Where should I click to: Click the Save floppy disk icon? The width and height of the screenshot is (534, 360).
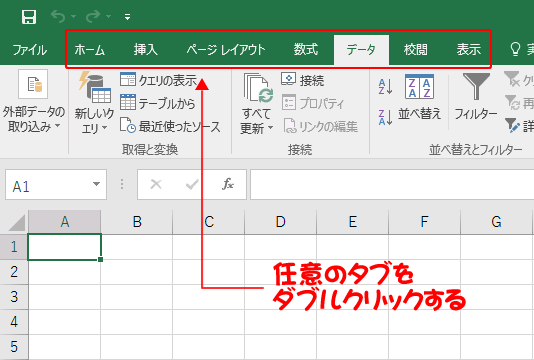(29, 17)
